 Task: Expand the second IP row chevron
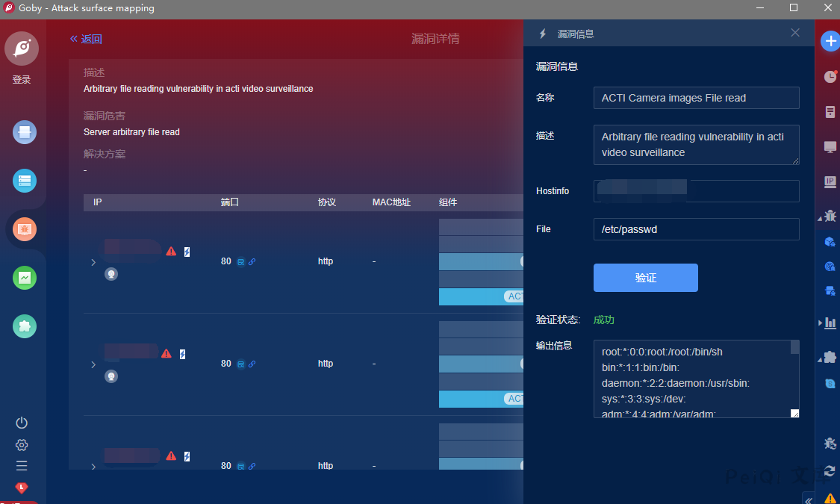pos(93,364)
